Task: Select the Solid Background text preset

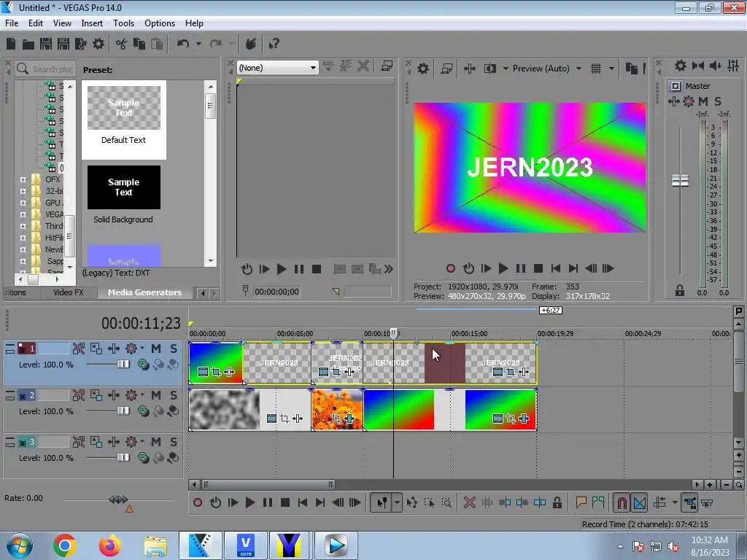Action: tap(124, 194)
